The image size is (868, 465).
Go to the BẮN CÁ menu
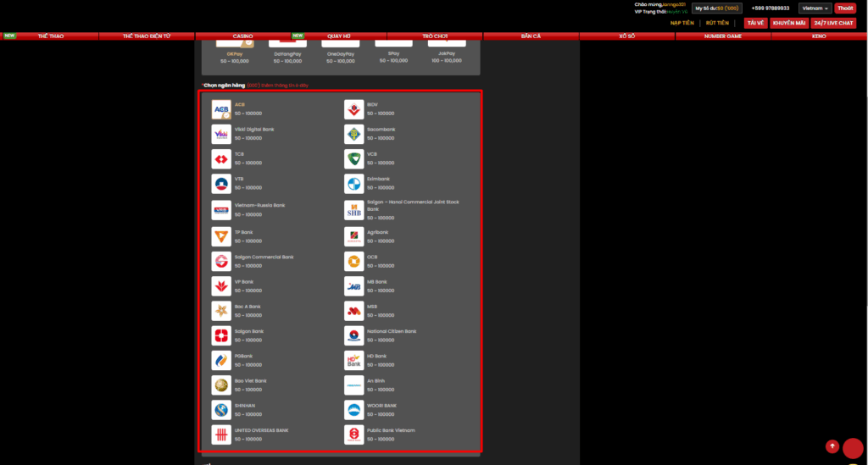click(531, 36)
